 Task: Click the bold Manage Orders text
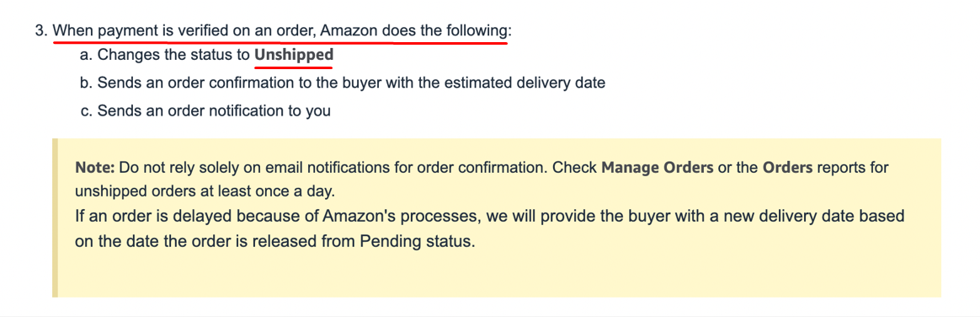(658, 168)
